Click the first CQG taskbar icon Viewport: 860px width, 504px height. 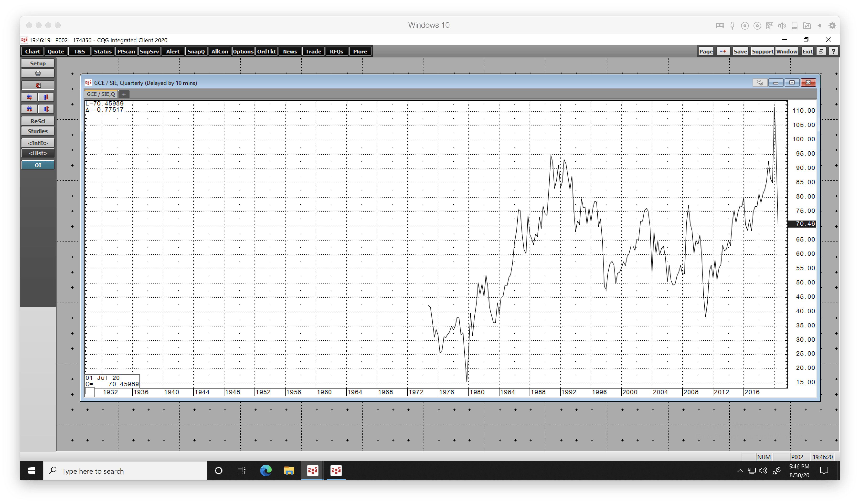click(313, 471)
